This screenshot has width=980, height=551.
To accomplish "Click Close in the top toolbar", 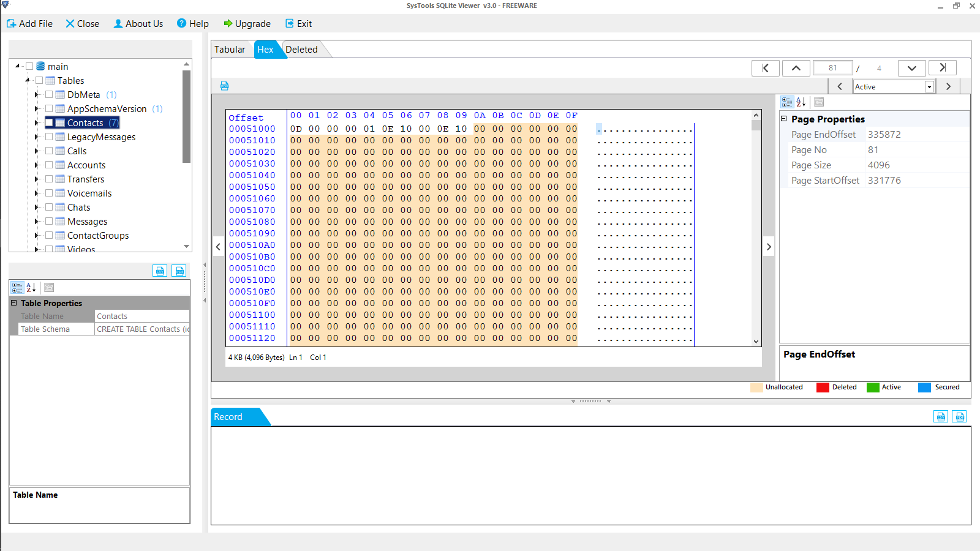I will [82, 24].
